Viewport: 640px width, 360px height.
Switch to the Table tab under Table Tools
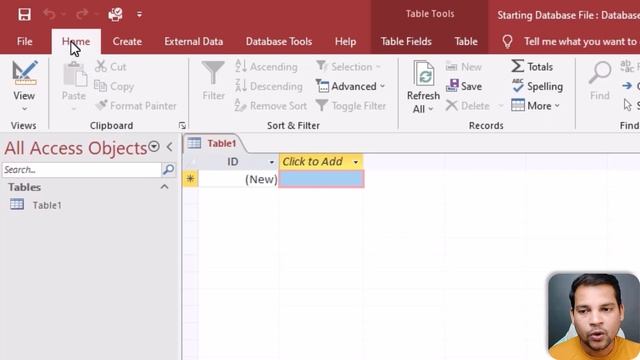466,41
